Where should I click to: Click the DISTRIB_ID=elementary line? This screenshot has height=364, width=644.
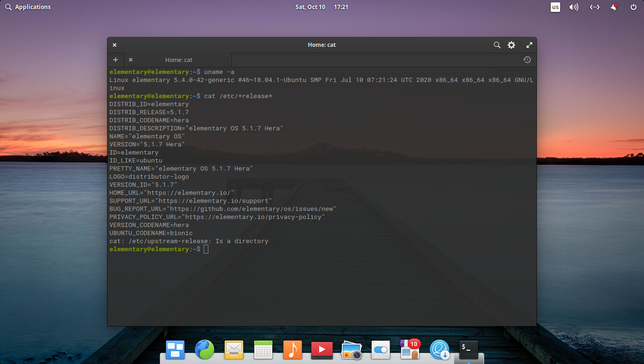point(149,104)
